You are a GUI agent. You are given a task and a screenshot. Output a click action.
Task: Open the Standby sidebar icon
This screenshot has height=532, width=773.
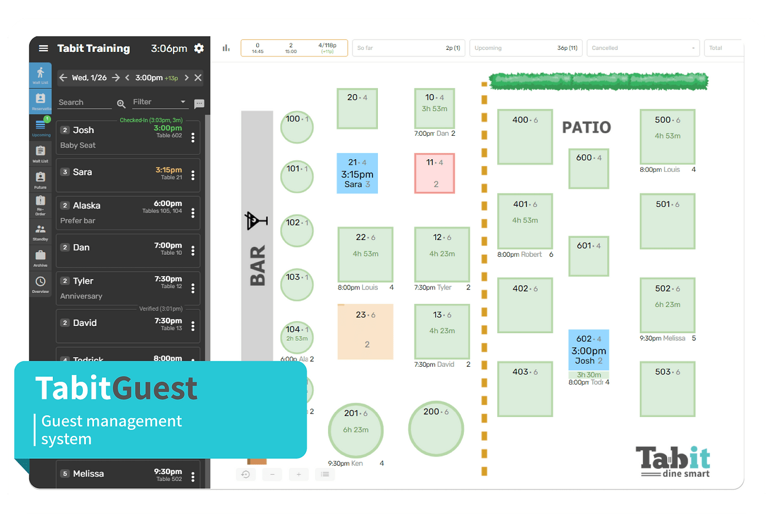tap(41, 232)
